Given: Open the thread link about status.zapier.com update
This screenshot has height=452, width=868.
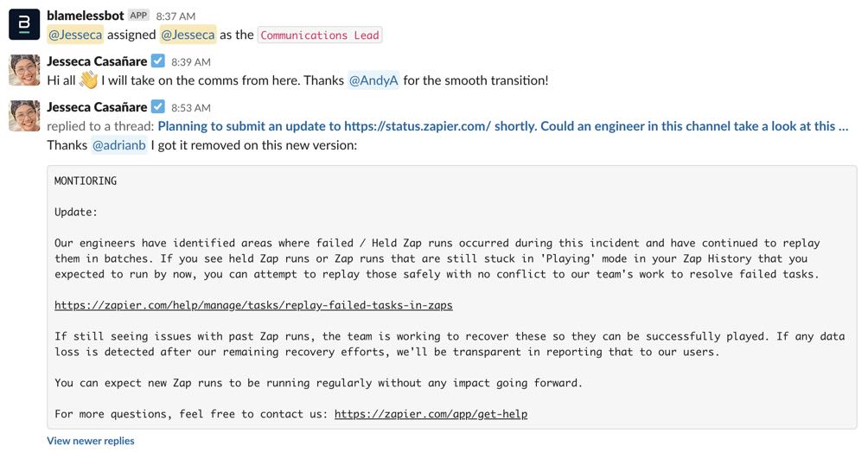Looking at the screenshot, I should [x=502, y=126].
